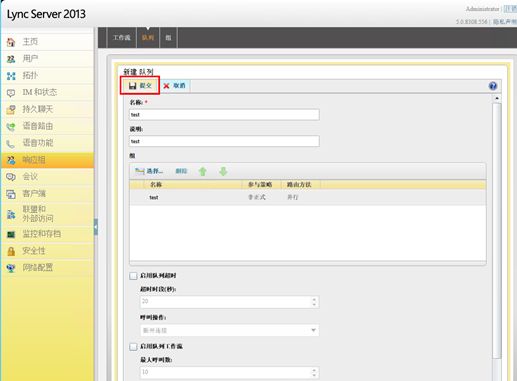Open the 主页 home icon in sidebar
Screen dimensions: 517x381
(11, 42)
